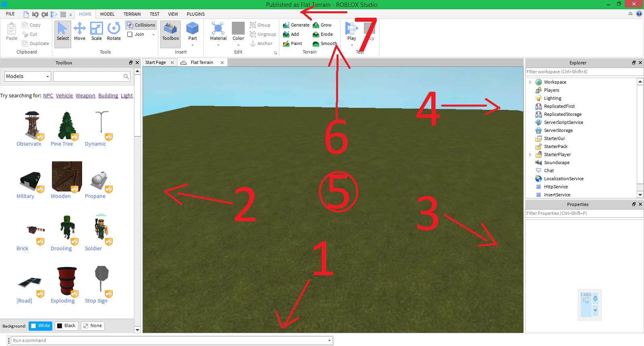Click the Weapon search suggestion link
This screenshot has height=346, width=644.
(x=85, y=96)
